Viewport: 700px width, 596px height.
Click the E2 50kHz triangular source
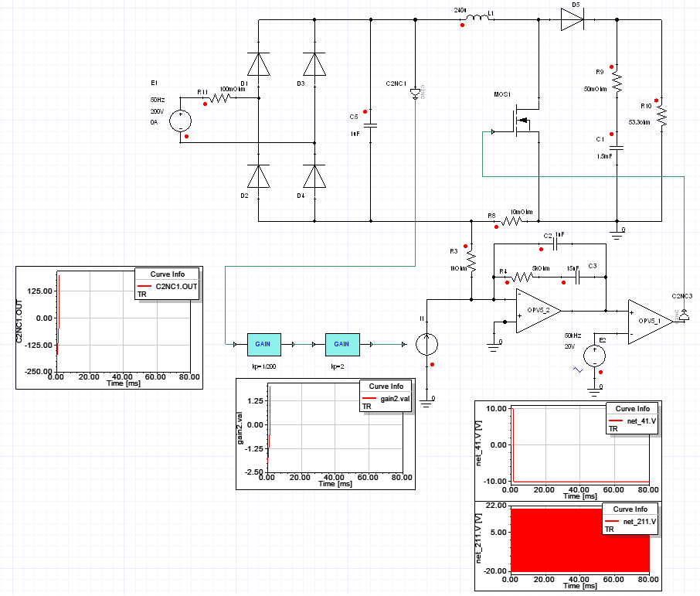595,356
